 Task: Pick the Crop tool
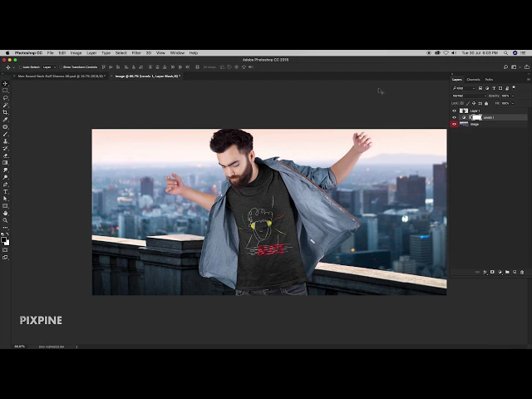5,112
